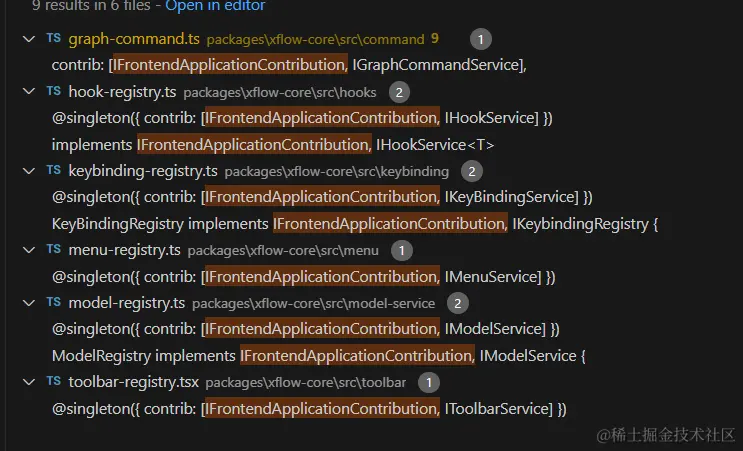The image size is (743, 451).
Task: Click the match count badge for keybinding-registry.ts
Action: [x=471, y=171]
